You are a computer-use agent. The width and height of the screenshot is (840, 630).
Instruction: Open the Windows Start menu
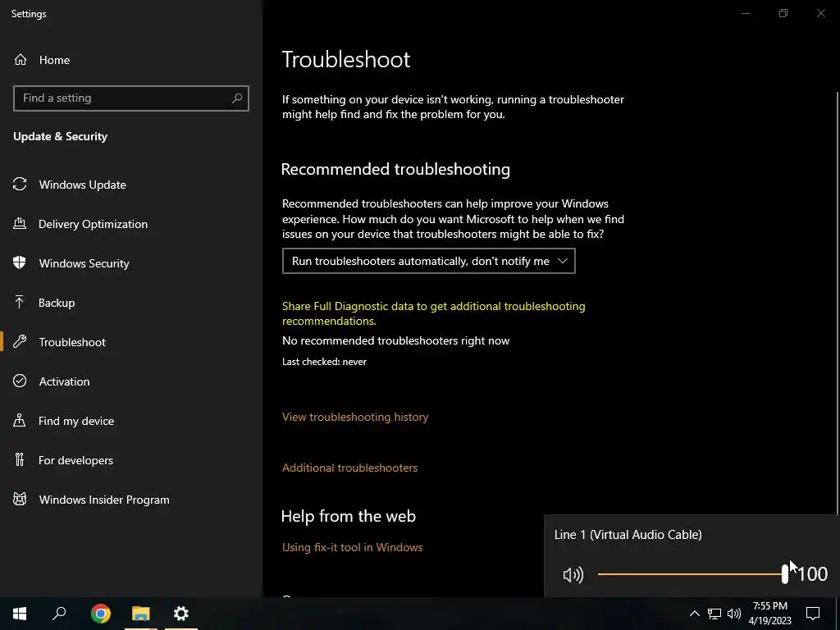tap(20, 614)
